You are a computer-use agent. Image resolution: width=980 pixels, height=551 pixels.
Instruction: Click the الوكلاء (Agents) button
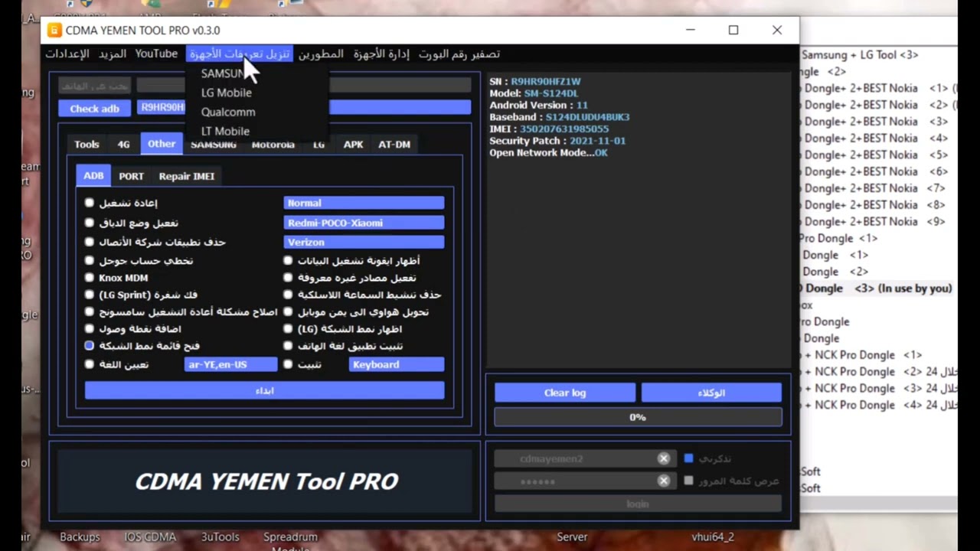tap(711, 393)
